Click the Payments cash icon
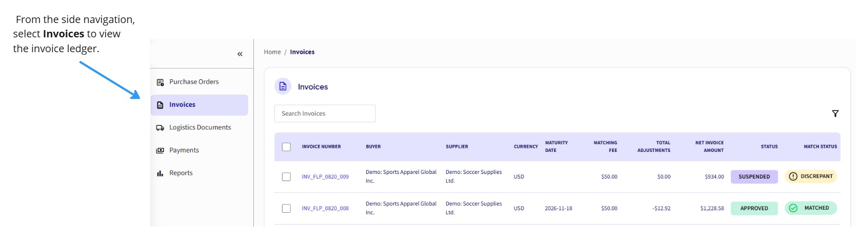 [160, 150]
